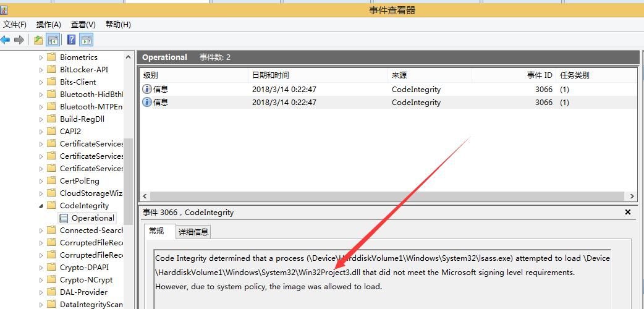Select the Operational log in tree

point(93,218)
